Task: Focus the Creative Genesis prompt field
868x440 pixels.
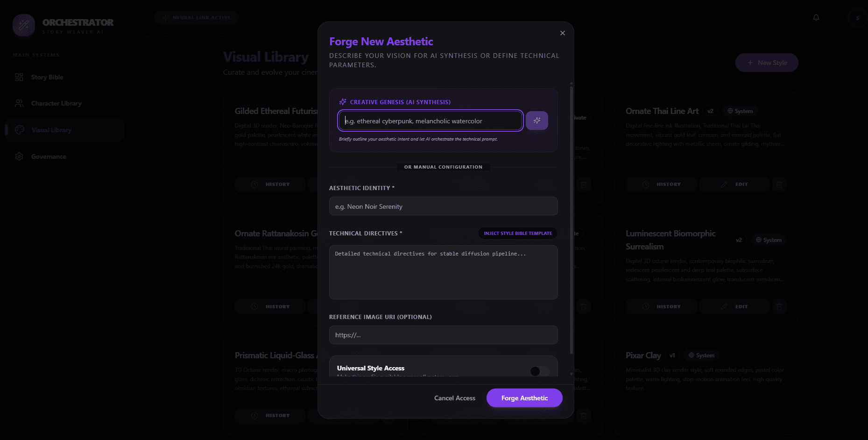Action: click(430, 121)
